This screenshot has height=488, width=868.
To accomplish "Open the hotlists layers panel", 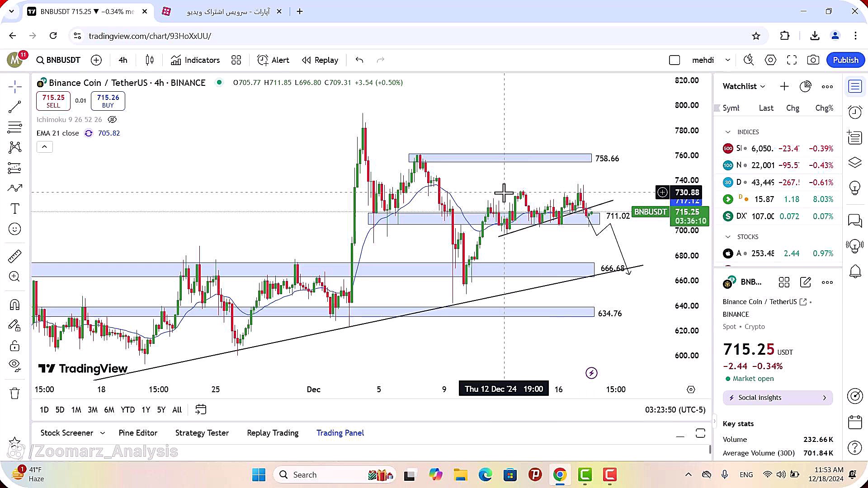I will click(x=855, y=162).
